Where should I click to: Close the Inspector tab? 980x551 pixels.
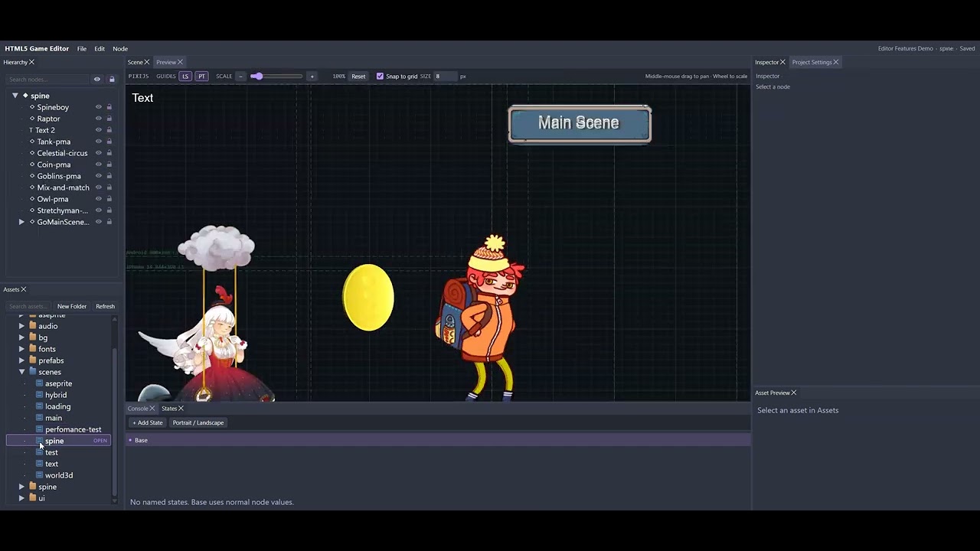pos(782,62)
